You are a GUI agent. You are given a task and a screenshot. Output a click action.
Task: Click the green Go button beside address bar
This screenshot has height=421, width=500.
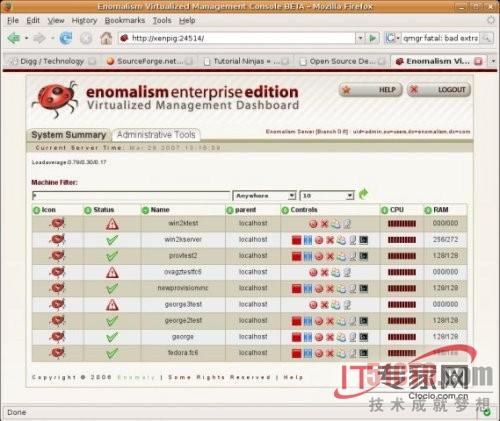(373, 38)
